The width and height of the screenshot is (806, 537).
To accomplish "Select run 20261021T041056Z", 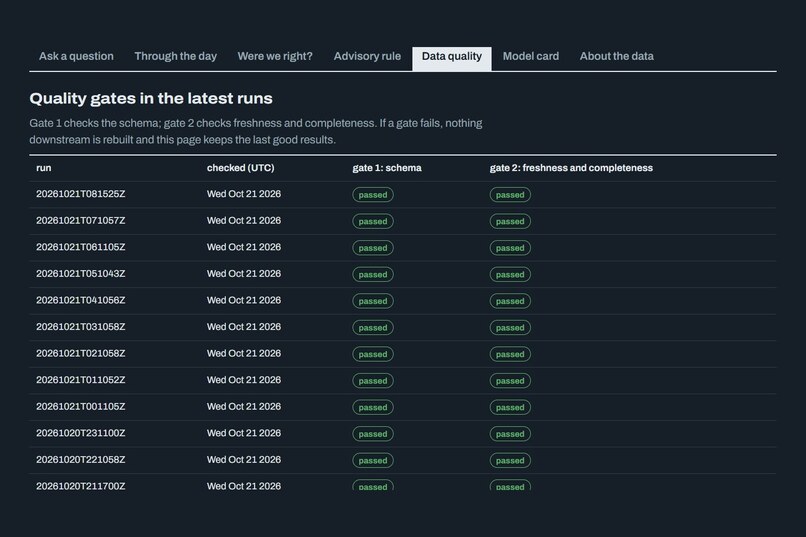I will click(81, 301).
